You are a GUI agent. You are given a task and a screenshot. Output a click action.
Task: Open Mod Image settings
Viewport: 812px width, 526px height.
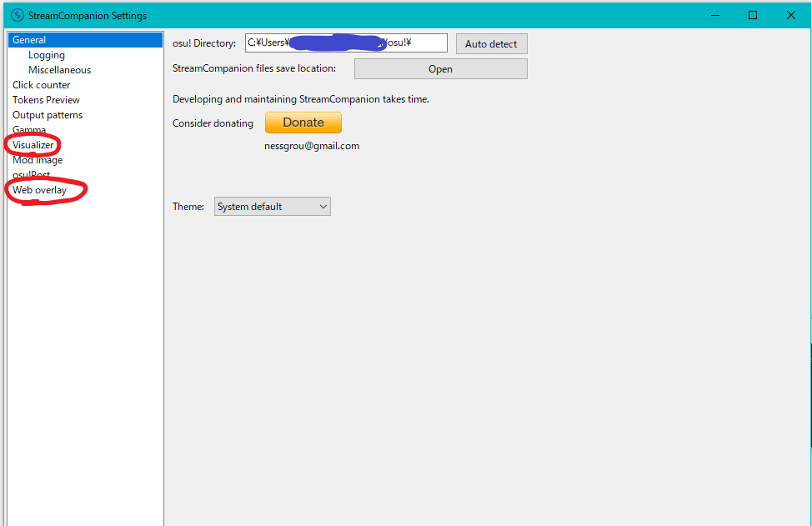(x=38, y=160)
